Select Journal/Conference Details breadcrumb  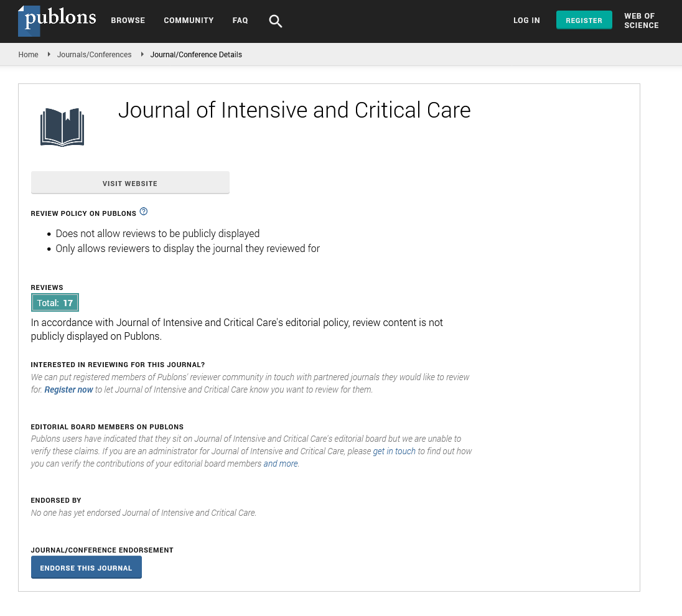[196, 55]
